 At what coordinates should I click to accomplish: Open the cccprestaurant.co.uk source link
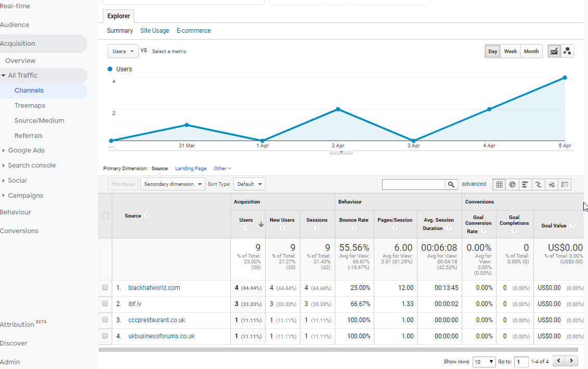click(156, 320)
